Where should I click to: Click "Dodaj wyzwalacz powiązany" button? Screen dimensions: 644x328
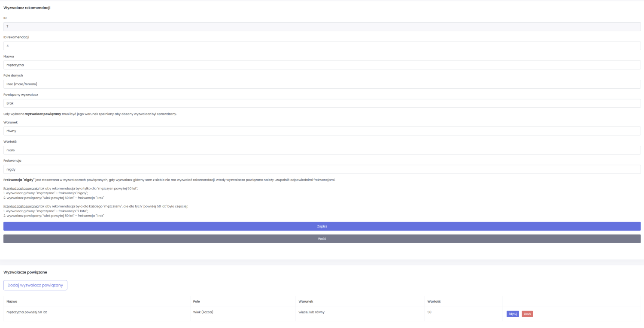pos(35,285)
